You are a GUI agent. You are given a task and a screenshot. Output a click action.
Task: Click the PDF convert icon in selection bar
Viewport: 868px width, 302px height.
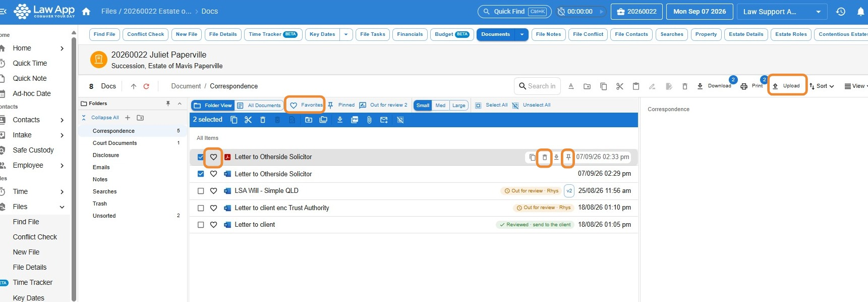pos(355,120)
